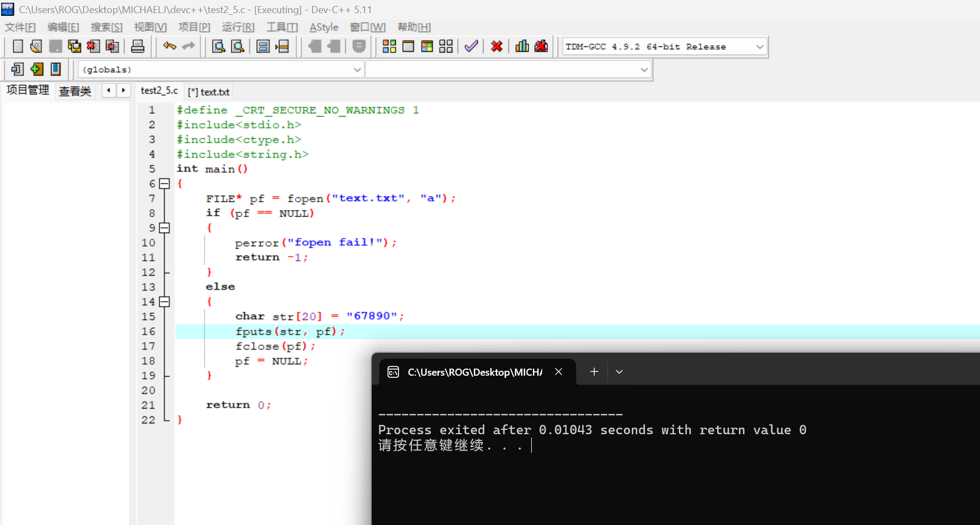
Task: Open the 运行[R] menu
Action: click(x=238, y=27)
